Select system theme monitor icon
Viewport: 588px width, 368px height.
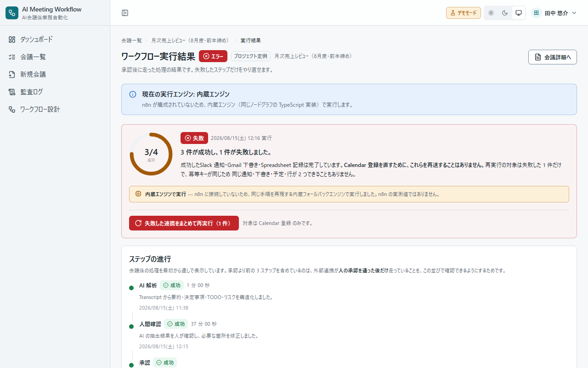point(519,13)
